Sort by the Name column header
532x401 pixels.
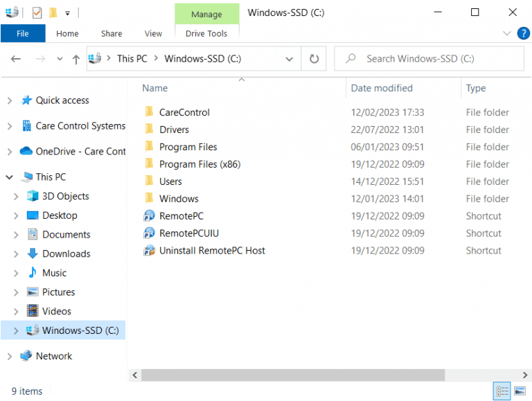pos(154,88)
